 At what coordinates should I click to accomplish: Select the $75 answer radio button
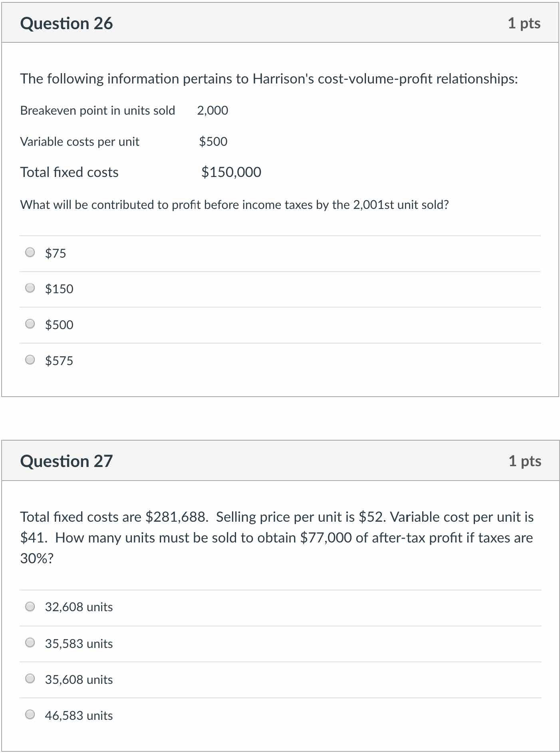click(30, 252)
